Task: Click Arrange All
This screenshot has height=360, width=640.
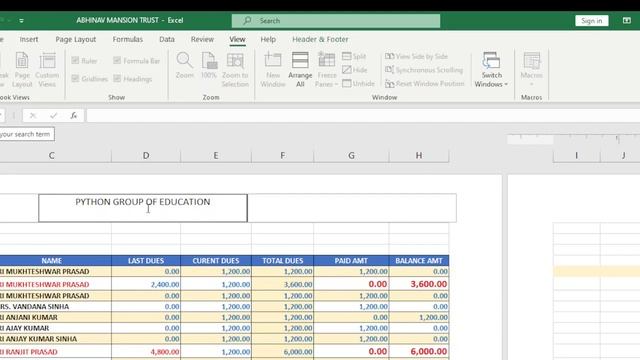Action: (x=300, y=69)
